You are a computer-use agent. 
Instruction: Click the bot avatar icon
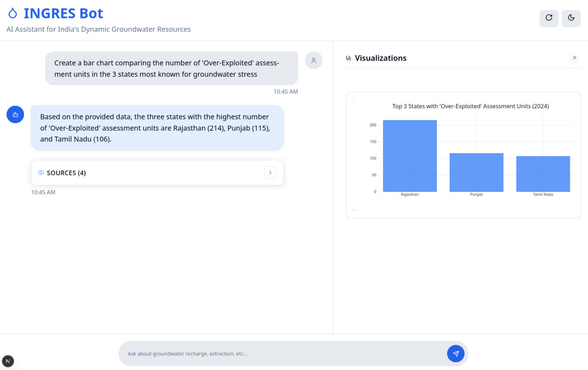coord(15,114)
